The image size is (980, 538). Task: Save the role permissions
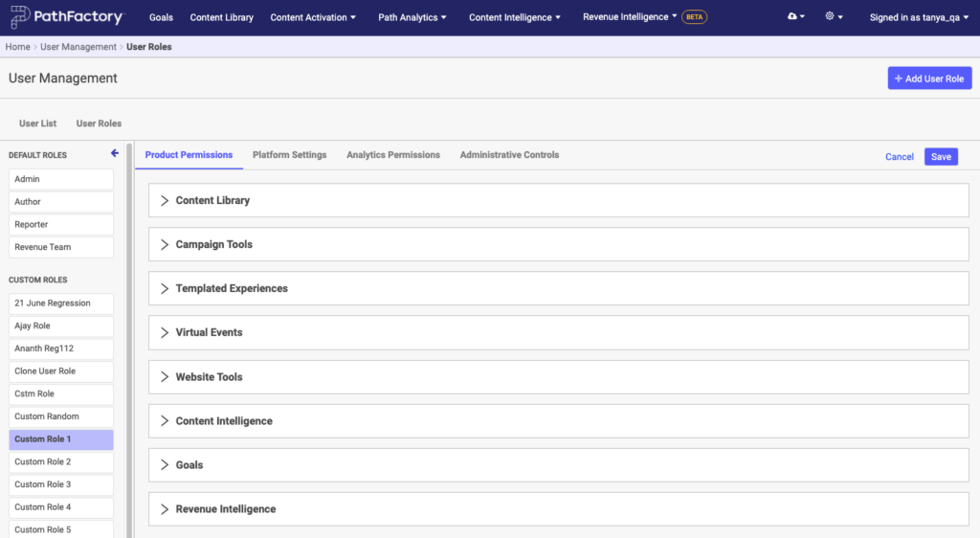(x=941, y=157)
